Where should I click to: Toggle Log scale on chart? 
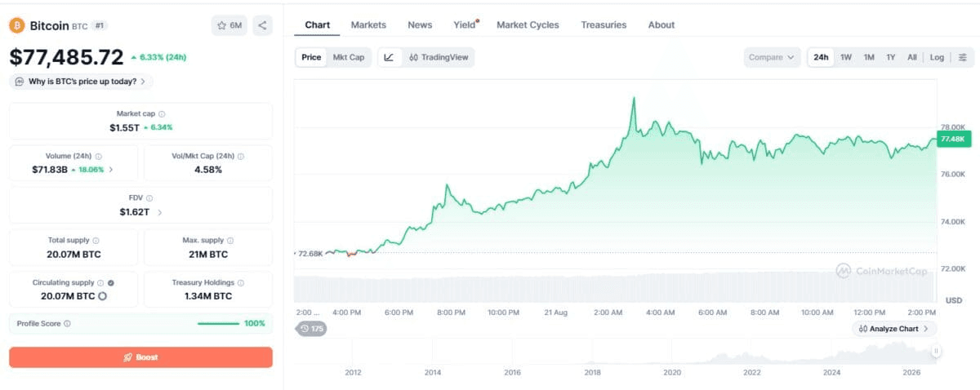coord(937,57)
